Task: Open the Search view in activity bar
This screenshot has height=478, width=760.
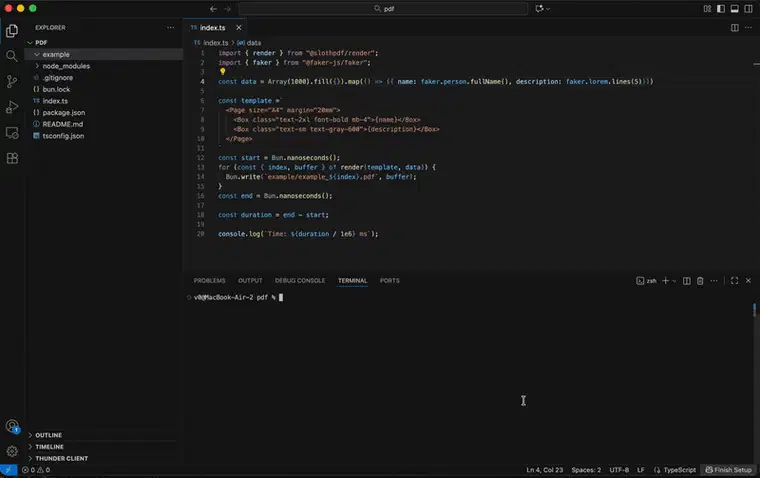Action: coord(12,56)
